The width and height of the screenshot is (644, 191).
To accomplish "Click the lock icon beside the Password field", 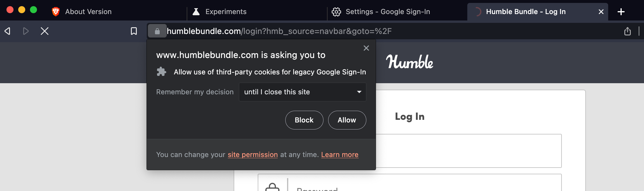I will 273,187.
